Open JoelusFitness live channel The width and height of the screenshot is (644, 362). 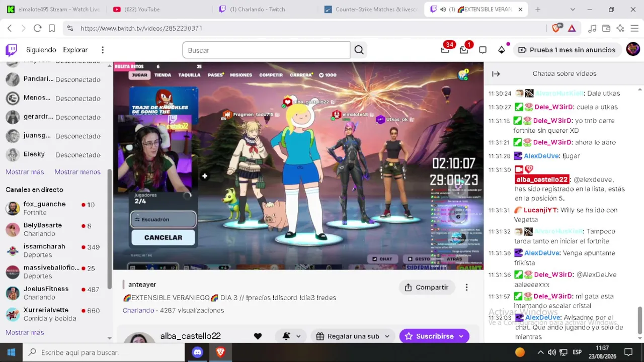coord(56,293)
